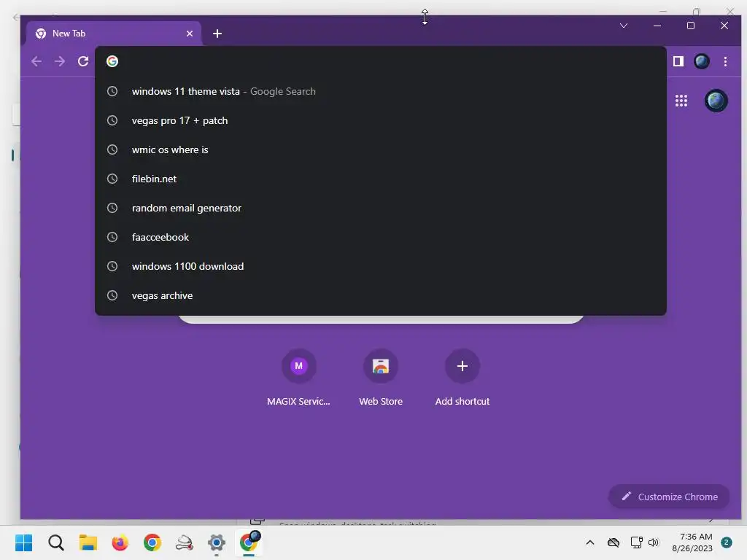Focus the address bar input field
Screen dimensions: 747x560
[x=380, y=61]
